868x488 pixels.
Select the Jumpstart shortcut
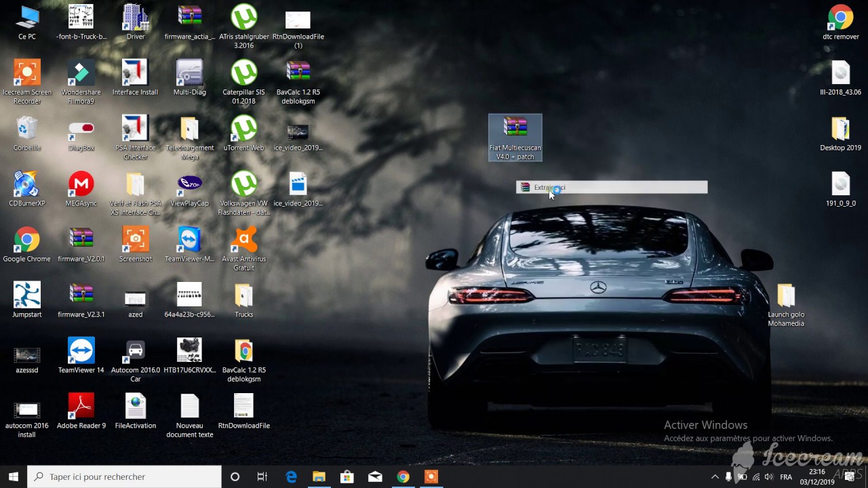coord(27,300)
